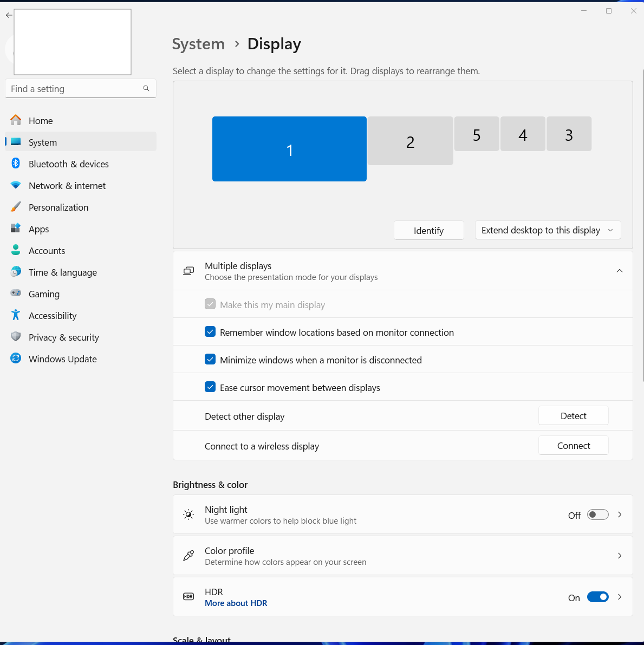This screenshot has height=645, width=644.
Task: Turn on the Night light switch
Action: click(x=597, y=514)
